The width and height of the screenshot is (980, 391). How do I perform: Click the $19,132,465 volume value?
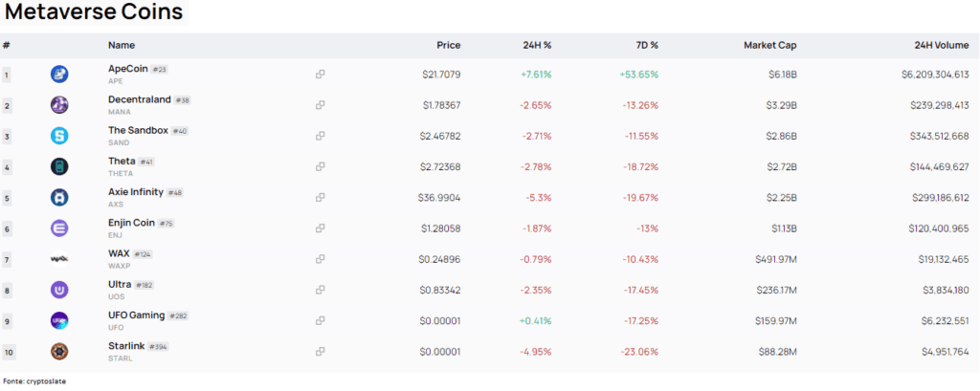[944, 258]
